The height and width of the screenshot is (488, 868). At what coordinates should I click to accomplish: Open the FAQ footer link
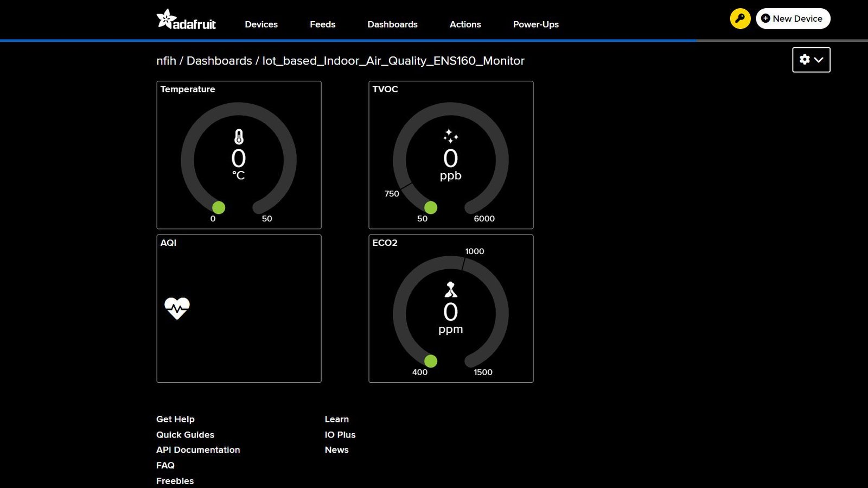165,465
